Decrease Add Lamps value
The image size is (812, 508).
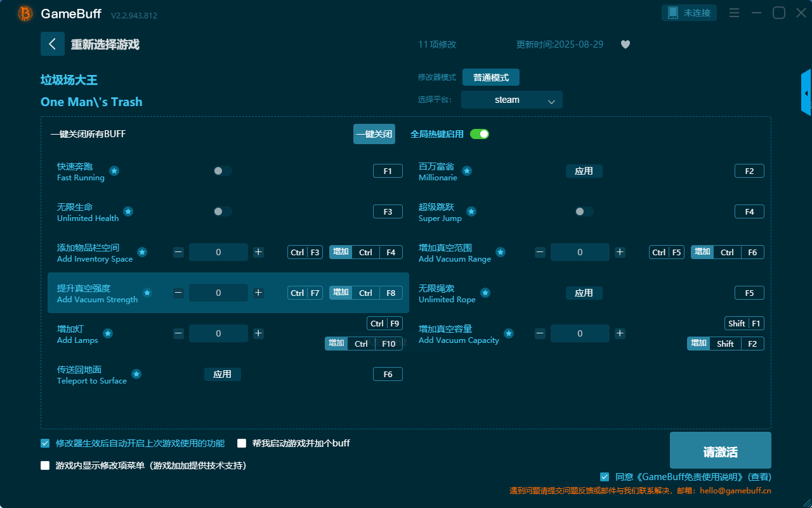click(178, 333)
